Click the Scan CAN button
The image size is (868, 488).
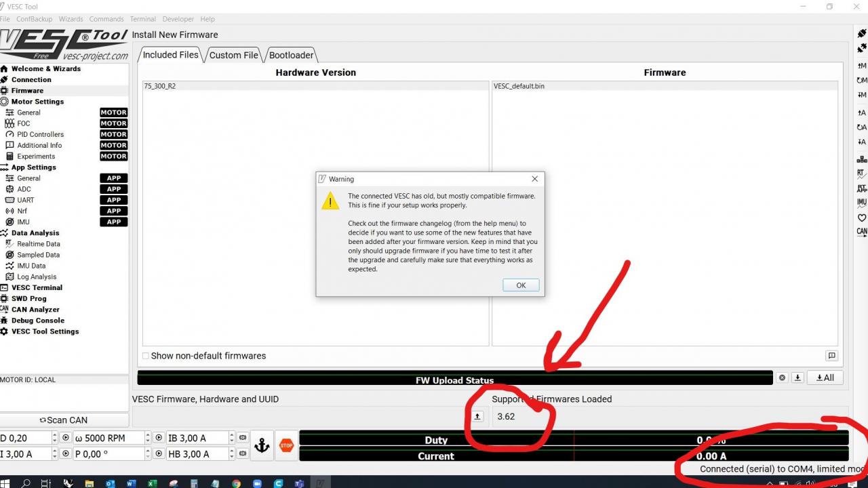point(64,420)
